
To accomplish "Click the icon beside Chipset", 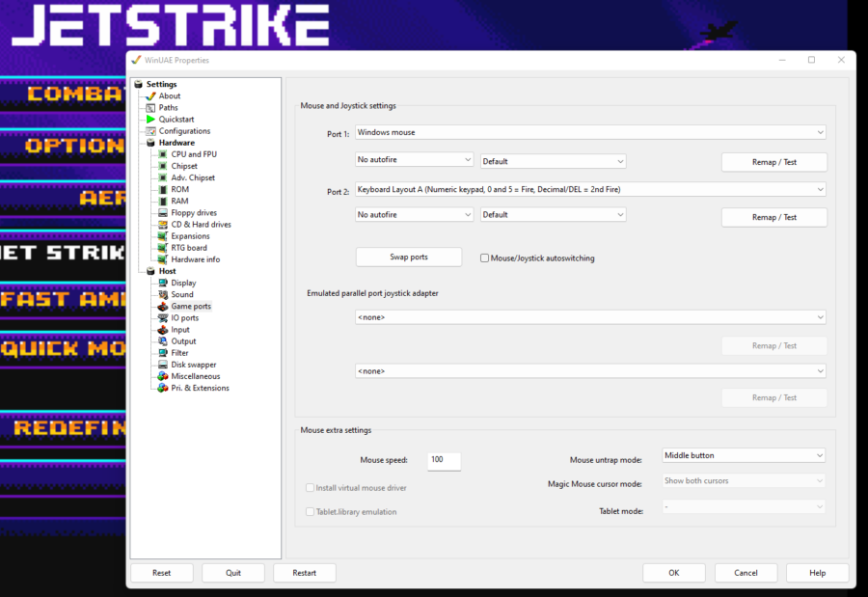I will tap(163, 166).
